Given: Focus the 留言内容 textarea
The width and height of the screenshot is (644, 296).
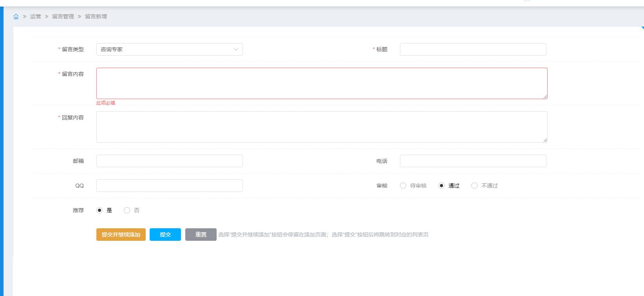Looking at the screenshot, I should point(322,83).
